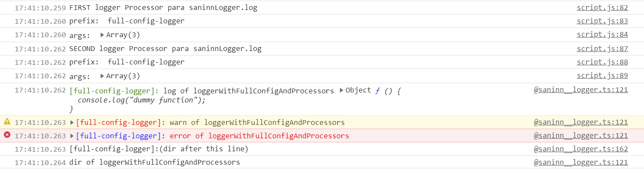This screenshot has width=644, height=169.
Task: Open script.js:87 source link
Action: coord(602,49)
